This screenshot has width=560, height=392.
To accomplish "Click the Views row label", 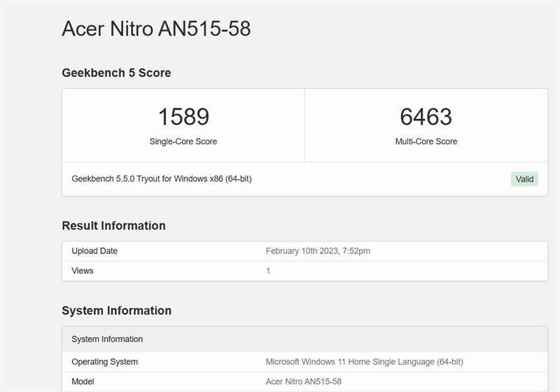I will coord(83,271).
